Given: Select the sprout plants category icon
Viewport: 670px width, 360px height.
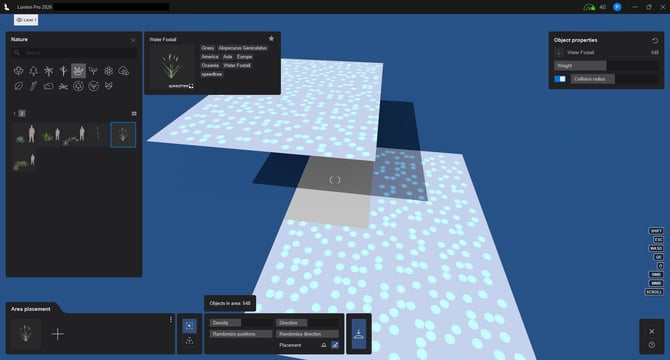Looking at the screenshot, I should 93,71.
